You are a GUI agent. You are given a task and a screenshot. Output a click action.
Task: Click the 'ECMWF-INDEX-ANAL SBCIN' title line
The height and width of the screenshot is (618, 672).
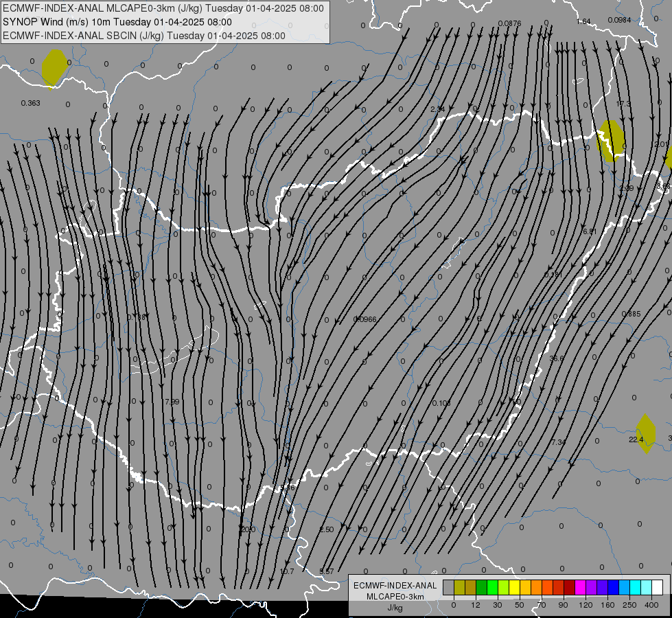click(144, 36)
